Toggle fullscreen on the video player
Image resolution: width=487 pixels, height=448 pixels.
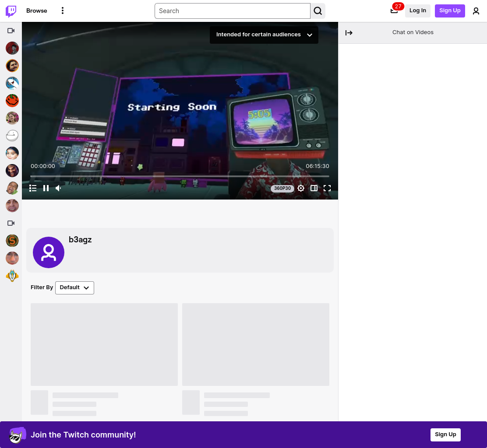[327, 188]
